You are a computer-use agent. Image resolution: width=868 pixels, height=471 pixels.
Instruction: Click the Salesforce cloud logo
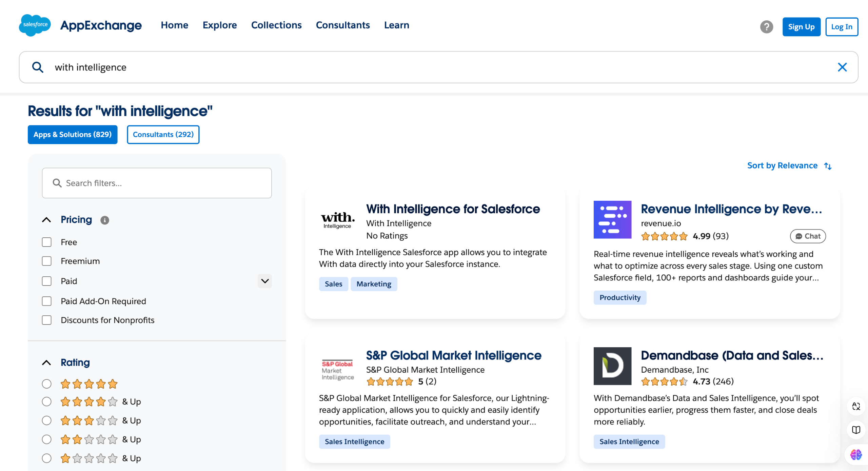tap(35, 25)
